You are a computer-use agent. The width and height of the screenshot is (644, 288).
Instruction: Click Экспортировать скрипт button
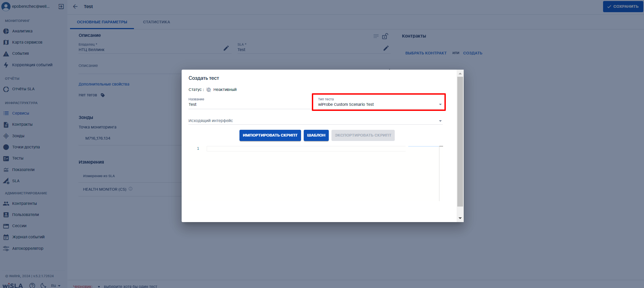363,135
